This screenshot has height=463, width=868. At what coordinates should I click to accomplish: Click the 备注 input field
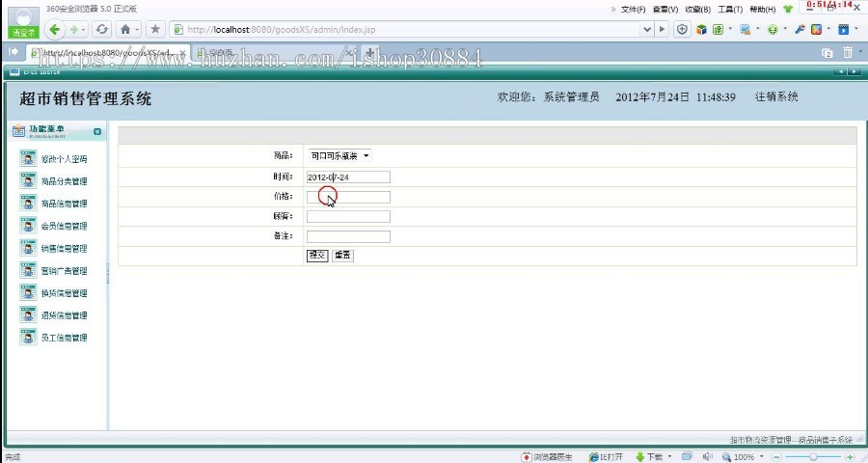[348, 236]
